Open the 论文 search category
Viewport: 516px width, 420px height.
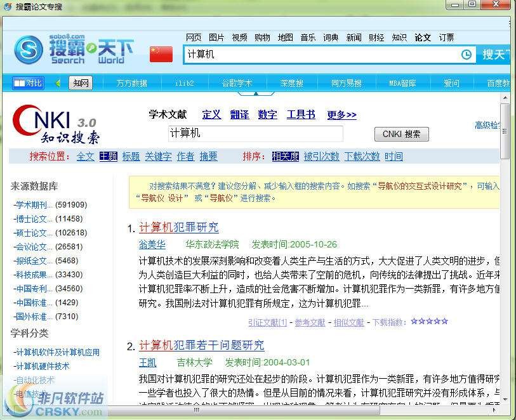point(423,37)
